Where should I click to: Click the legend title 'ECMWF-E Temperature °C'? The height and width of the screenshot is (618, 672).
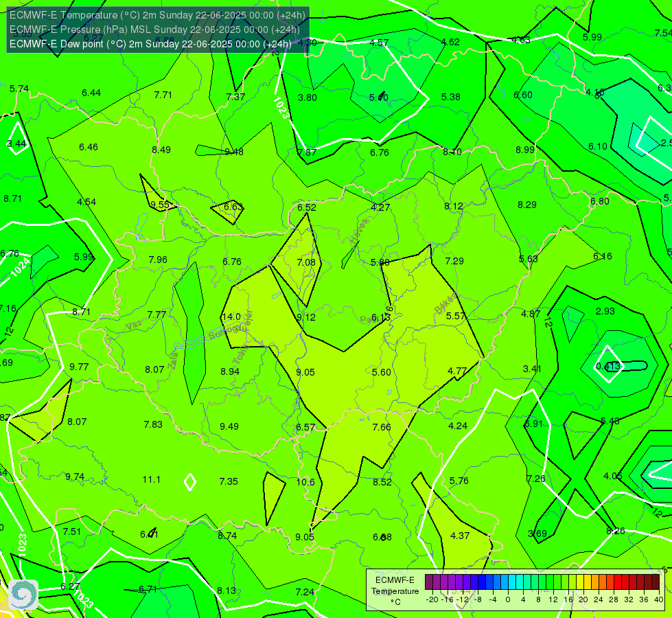[x=395, y=591]
